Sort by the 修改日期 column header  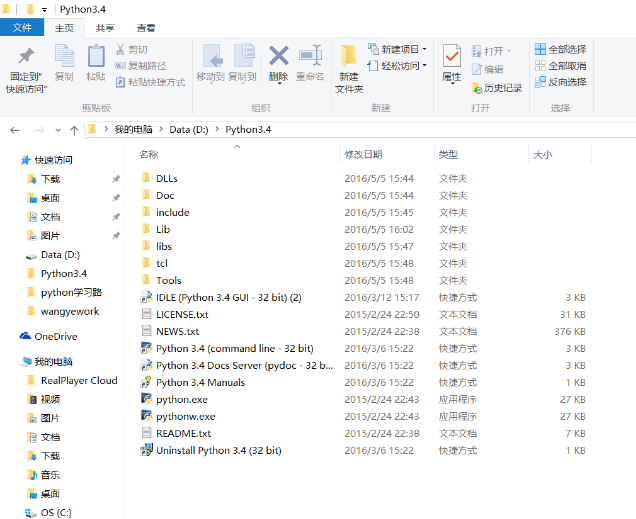[363, 155]
